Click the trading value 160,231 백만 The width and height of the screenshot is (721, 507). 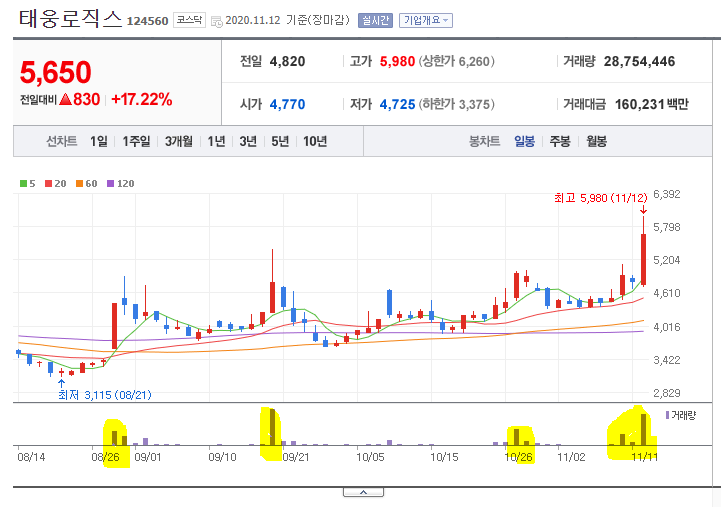click(652, 104)
